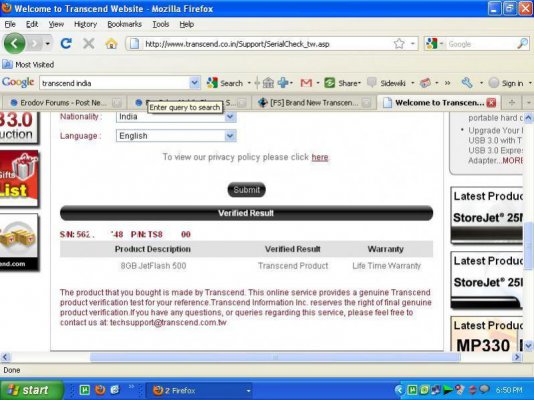Open the Gmail icon in the Google toolbar
Viewport: 534px width, 400px height.
(306, 83)
